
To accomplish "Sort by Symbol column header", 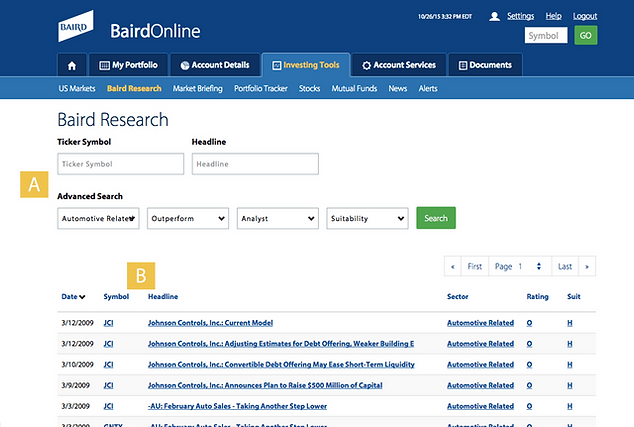I will [x=116, y=297].
